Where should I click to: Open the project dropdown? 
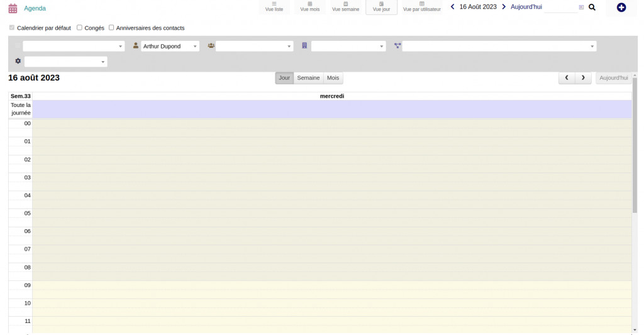point(499,46)
